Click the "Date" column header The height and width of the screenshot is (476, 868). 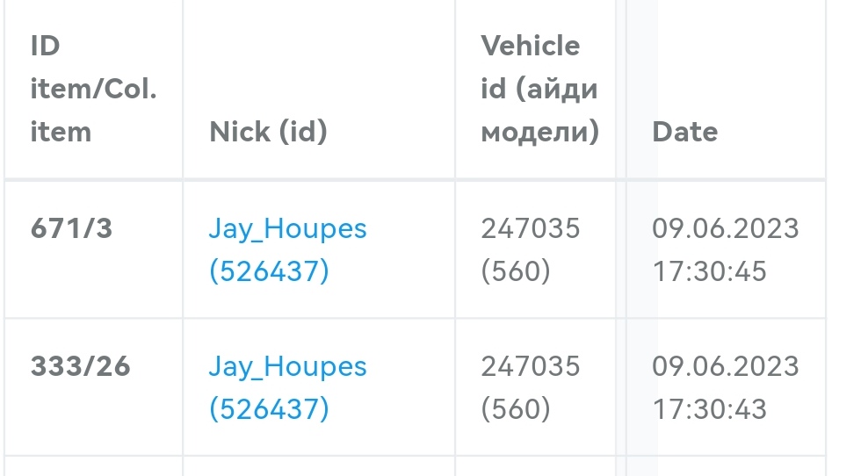684,132
